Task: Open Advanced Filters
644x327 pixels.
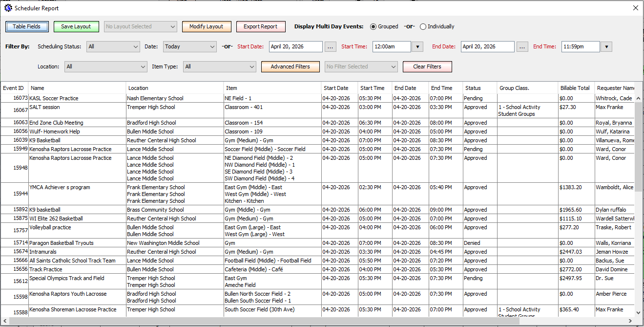Action: [290, 67]
